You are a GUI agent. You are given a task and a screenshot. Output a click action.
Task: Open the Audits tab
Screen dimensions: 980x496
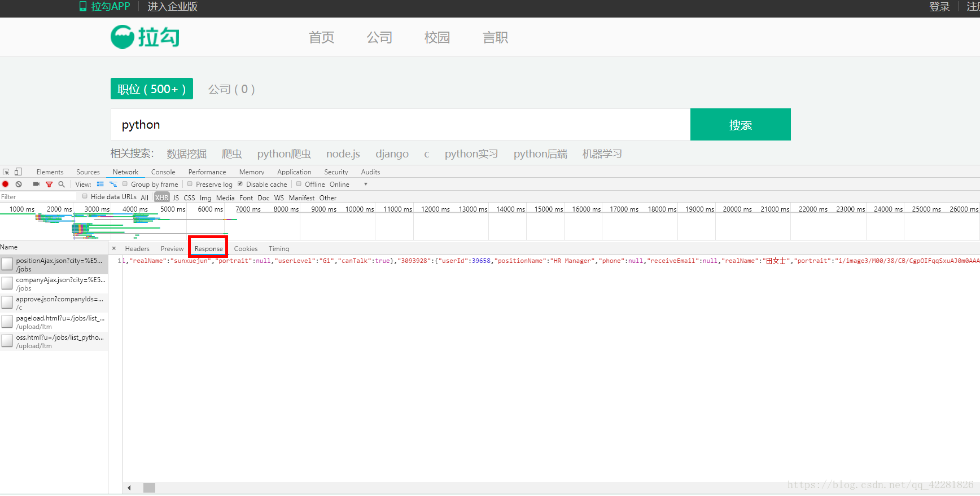(370, 172)
